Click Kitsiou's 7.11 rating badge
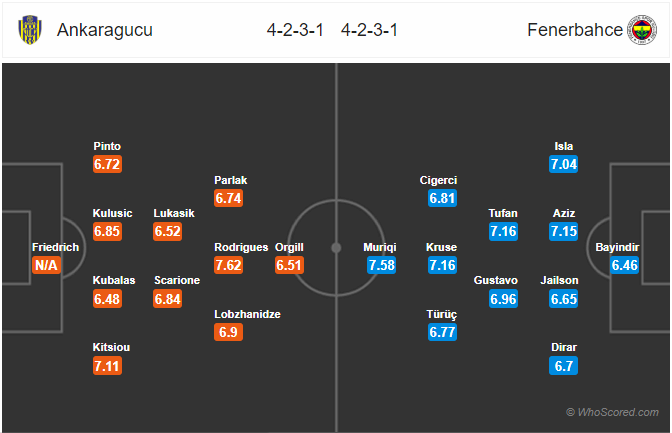The image size is (672, 433). pyautogui.click(x=107, y=366)
